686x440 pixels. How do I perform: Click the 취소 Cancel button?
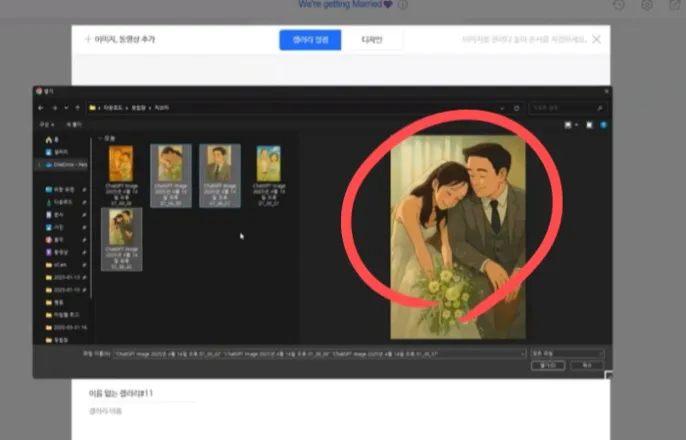pyautogui.click(x=587, y=366)
